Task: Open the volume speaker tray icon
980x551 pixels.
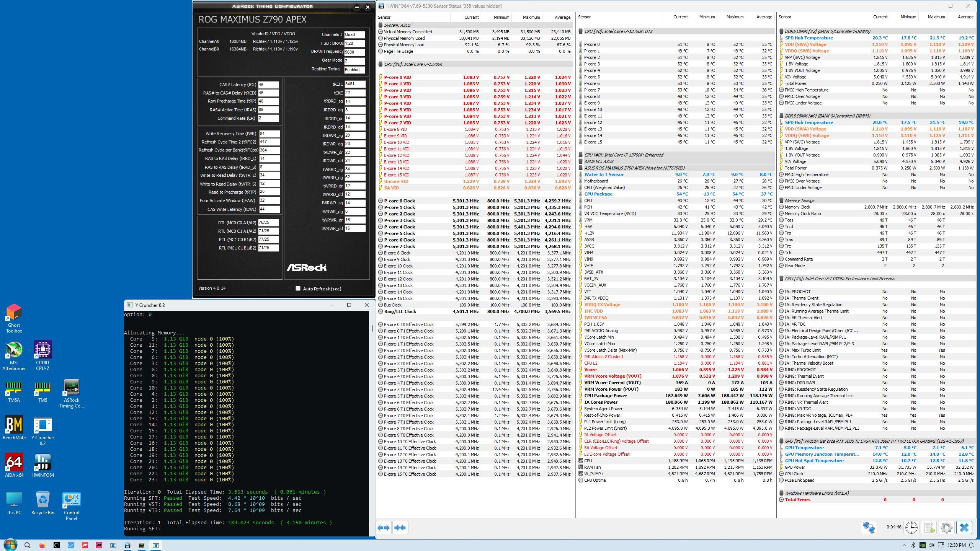Action: click(x=931, y=545)
